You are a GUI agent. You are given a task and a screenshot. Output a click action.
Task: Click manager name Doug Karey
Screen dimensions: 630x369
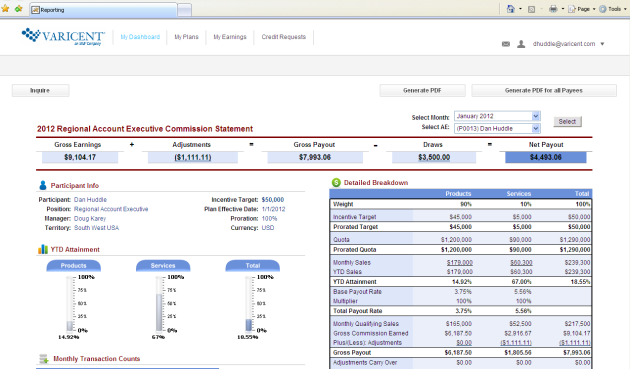click(90, 219)
